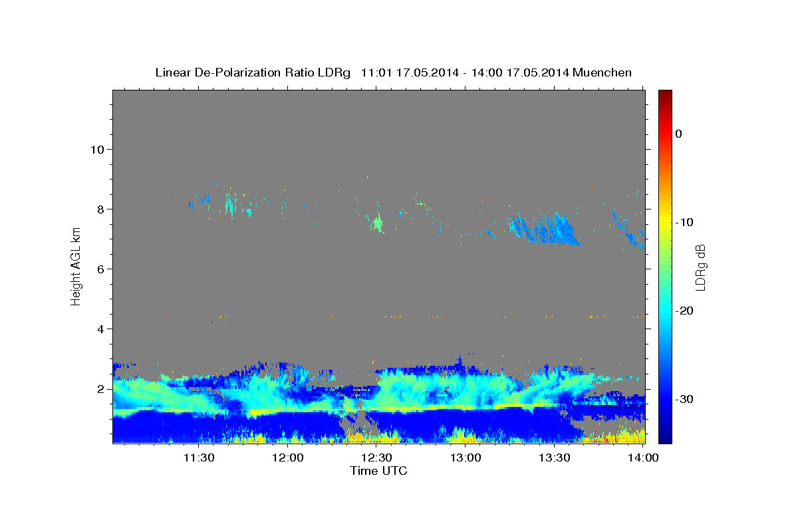Click the yellow melting-layer band near 13:00

pyautogui.click(x=465, y=407)
